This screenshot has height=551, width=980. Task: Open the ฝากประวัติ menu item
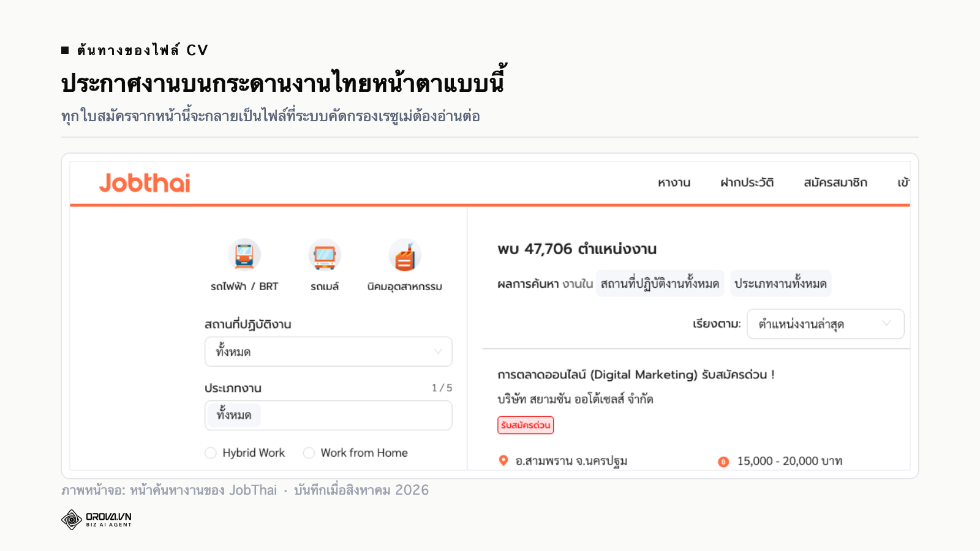(747, 182)
